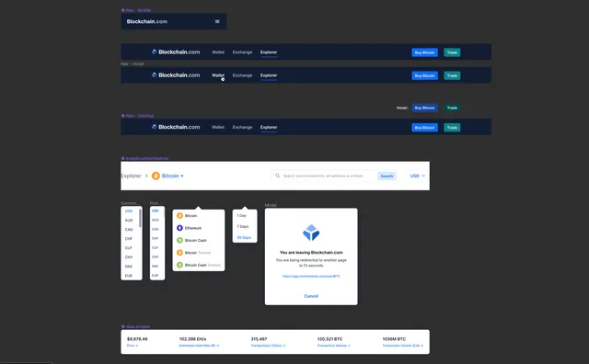Click 315,467 transactions value
Viewport: 589px width, 364px height.
coord(259,339)
